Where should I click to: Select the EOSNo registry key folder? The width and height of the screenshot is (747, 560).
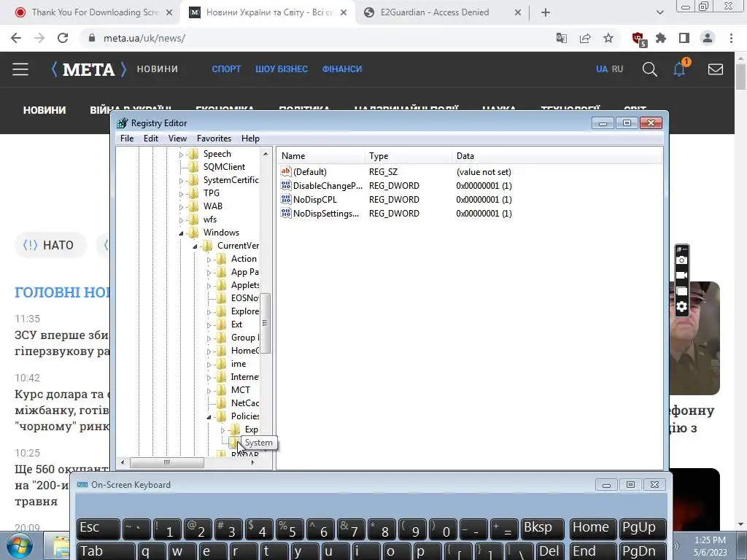tap(244, 298)
